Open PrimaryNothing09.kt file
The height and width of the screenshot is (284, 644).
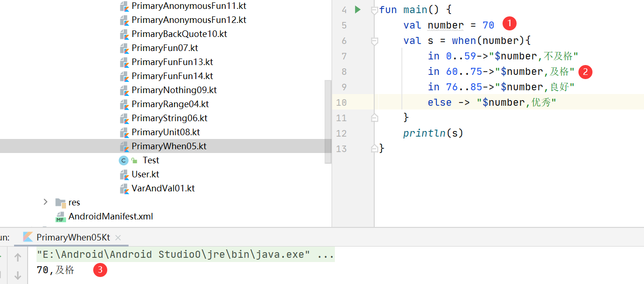point(174,90)
